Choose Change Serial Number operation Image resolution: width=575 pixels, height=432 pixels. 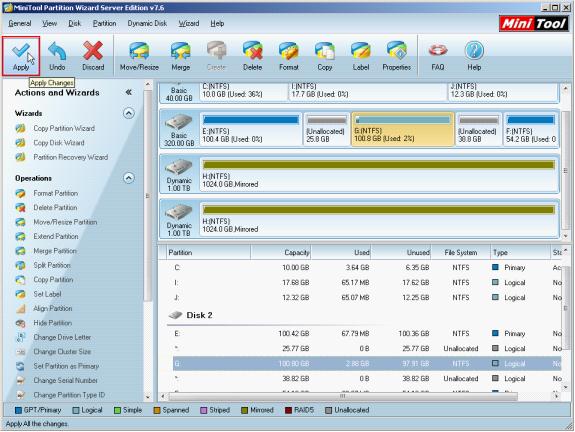(x=65, y=380)
